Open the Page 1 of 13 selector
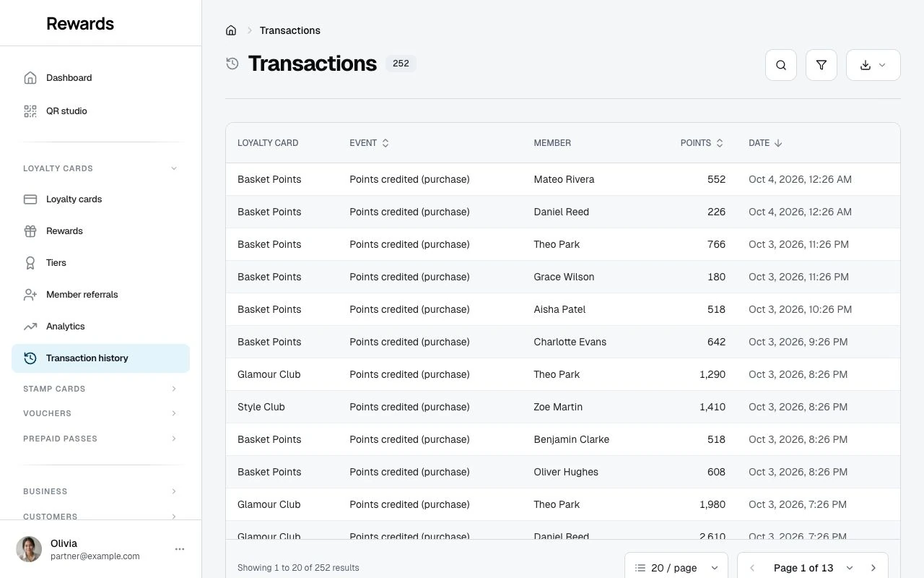This screenshot has height=578, width=924. pos(814,568)
